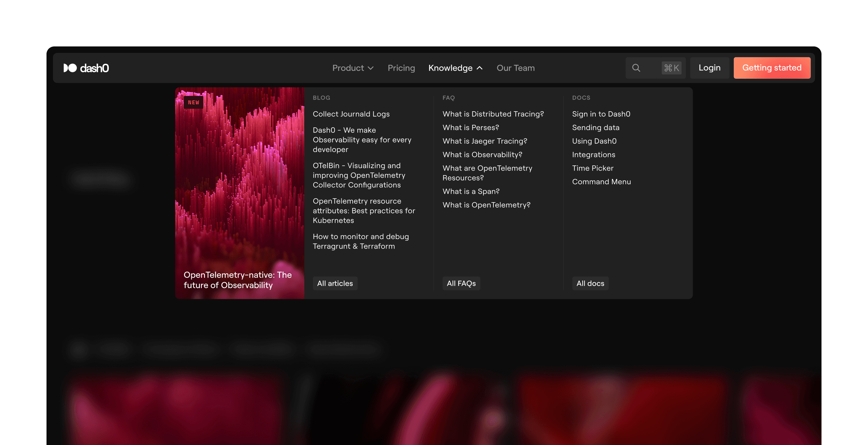Image resolution: width=868 pixels, height=445 pixels.
Task: Click the All articles button
Action: coord(335,283)
